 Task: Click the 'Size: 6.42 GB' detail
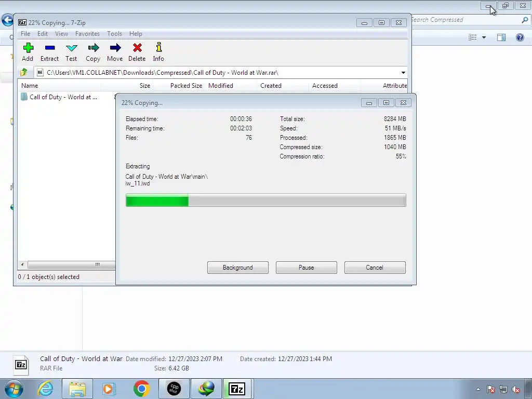171,368
